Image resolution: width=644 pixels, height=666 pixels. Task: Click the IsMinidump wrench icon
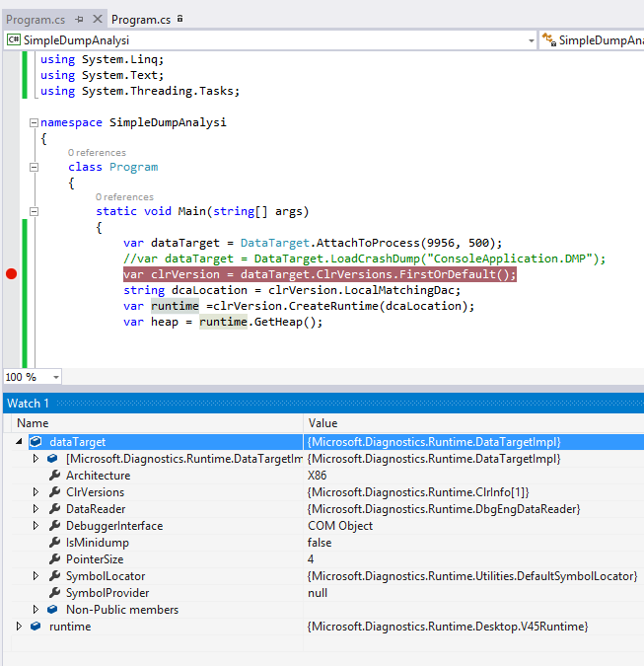(x=54, y=542)
